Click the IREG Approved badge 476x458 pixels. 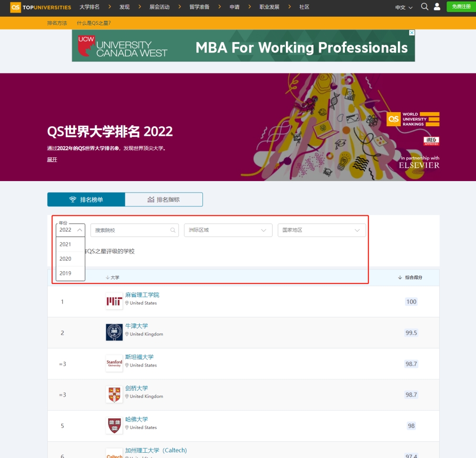(431, 141)
